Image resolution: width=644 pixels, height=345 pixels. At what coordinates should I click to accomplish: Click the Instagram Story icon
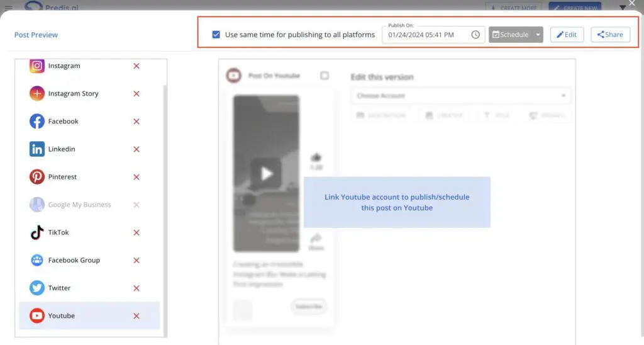click(x=37, y=94)
